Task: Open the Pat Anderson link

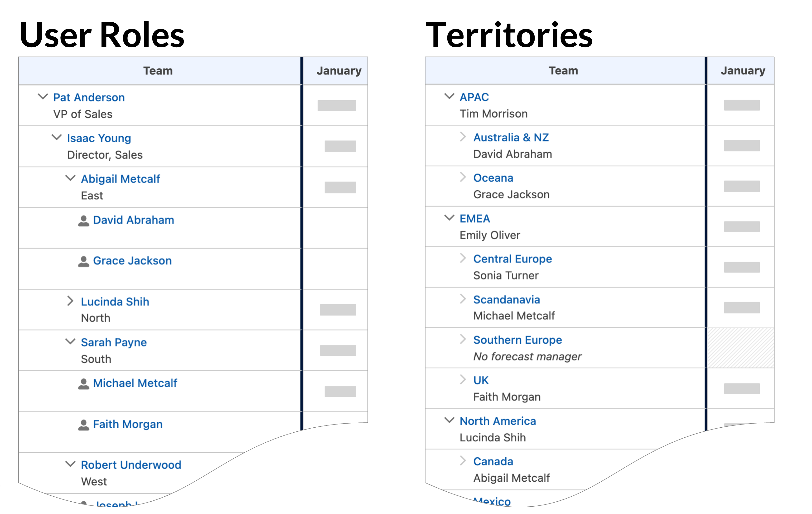Action: pos(89,97)
